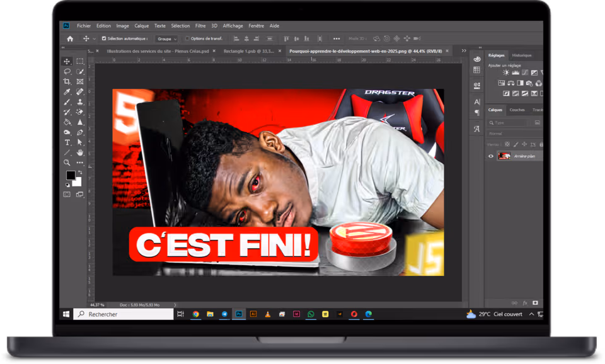Open the Normal blend mode dropdown

514,134
